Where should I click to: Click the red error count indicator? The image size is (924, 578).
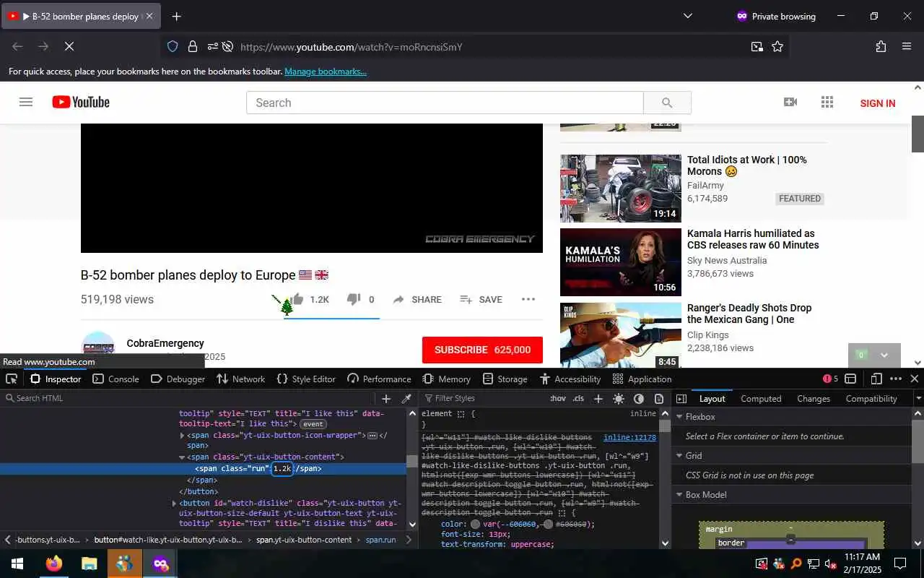point(830,379)
